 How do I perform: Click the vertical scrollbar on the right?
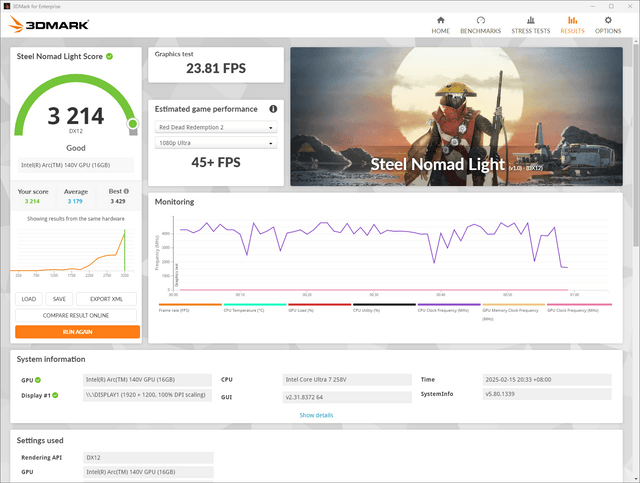(636, 143)
